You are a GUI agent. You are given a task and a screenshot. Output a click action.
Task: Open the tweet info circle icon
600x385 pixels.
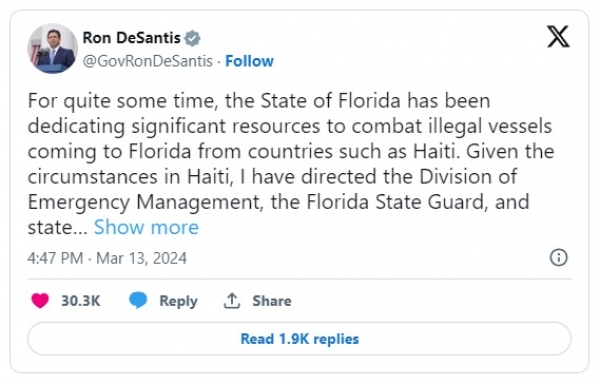coord(559,258)
